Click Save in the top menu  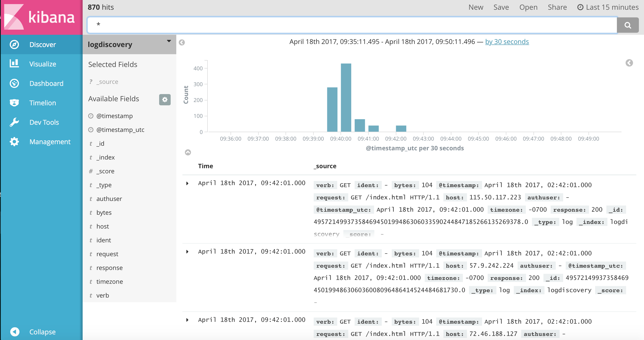click(x=501, y=7)
